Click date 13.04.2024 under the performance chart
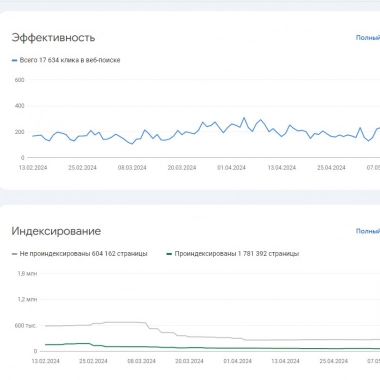Image resolution: width=380 pixels, height=380 pixels. click(x=281, y=168)
